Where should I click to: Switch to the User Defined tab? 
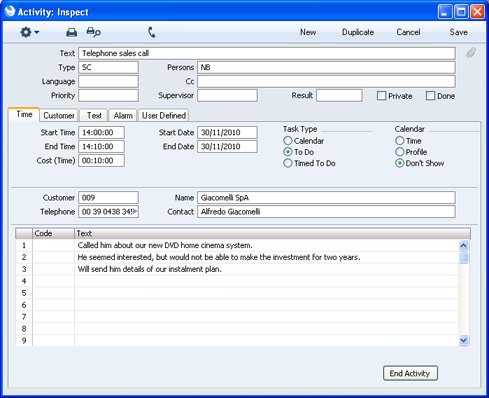[164, 115]
